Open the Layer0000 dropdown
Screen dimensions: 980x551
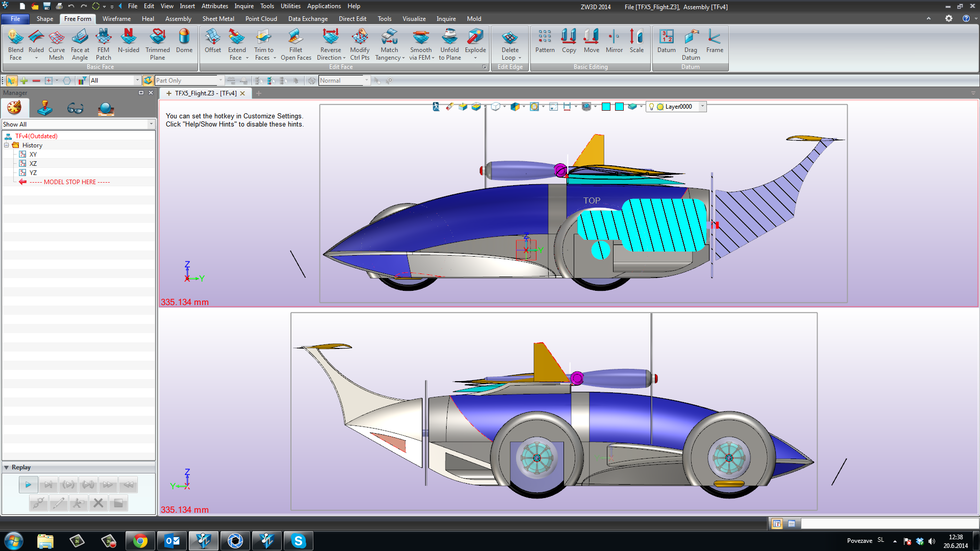702,107
